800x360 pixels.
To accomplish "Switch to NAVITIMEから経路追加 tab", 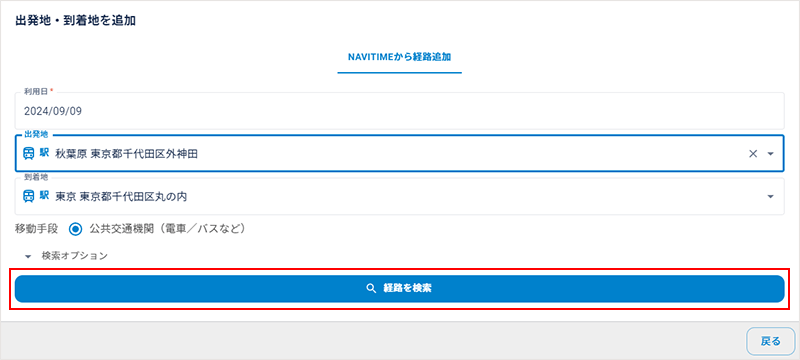I will click(399, 58).
